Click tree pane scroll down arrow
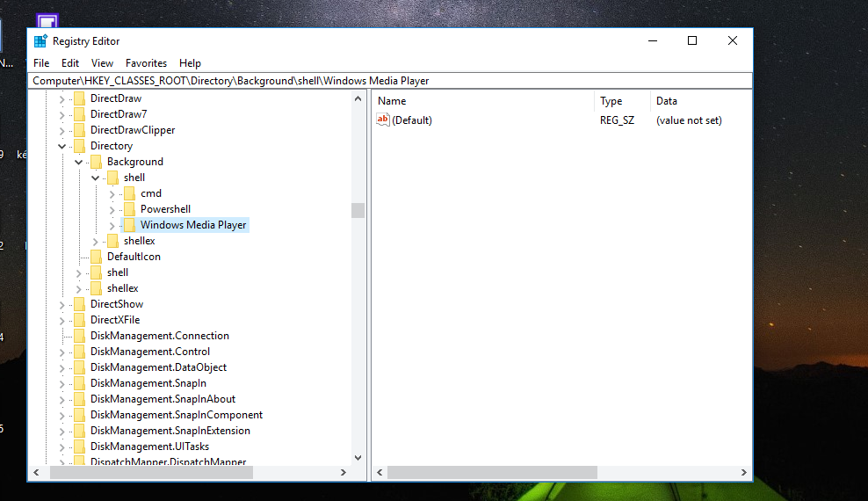The height and width of the screenshot is (501, 868). tap(358, 458)
